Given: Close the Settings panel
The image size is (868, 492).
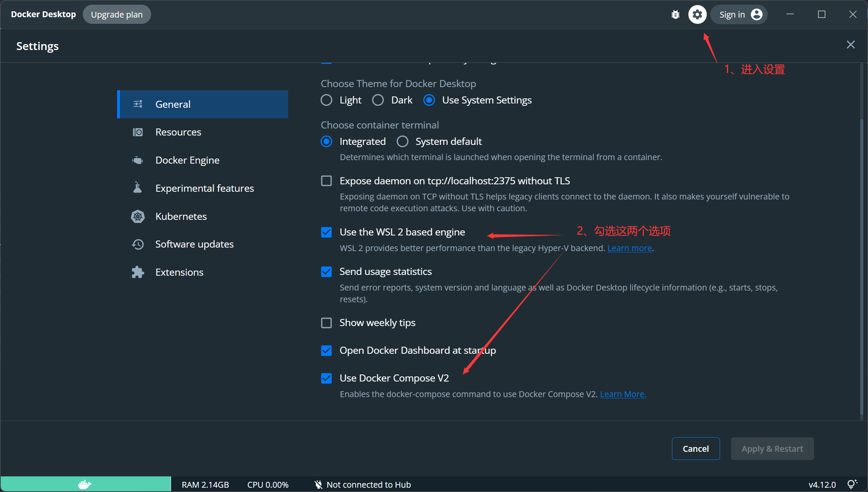Looking at the screenshot, I should (851, 45).
